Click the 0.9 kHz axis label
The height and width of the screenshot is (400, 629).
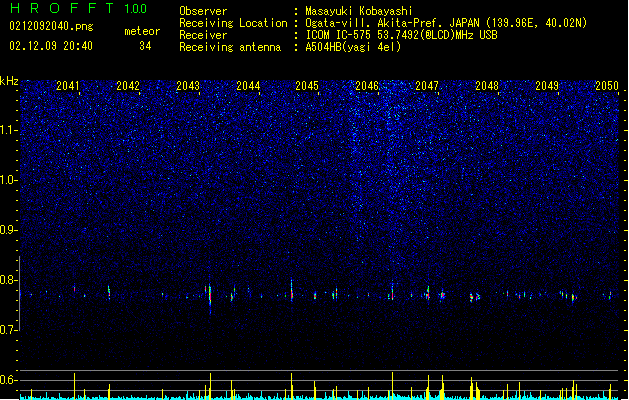9,230
